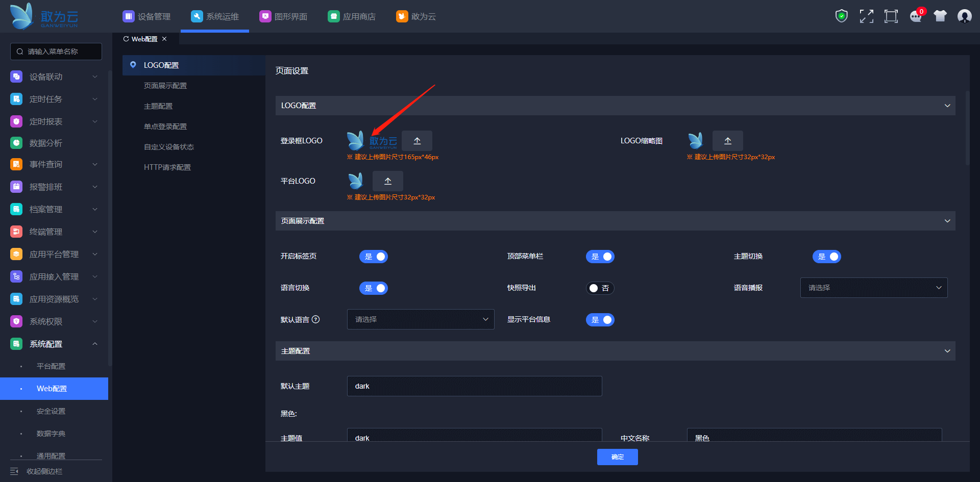980x482 pixels.
Task: Click the 定时报表 sidebar icon
Action: point(16,121)
